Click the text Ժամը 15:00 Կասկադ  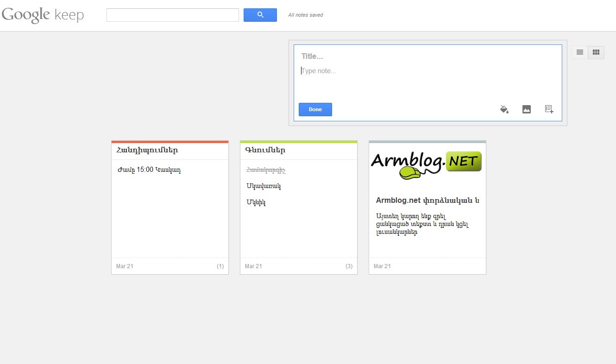[x=149, y=169]
